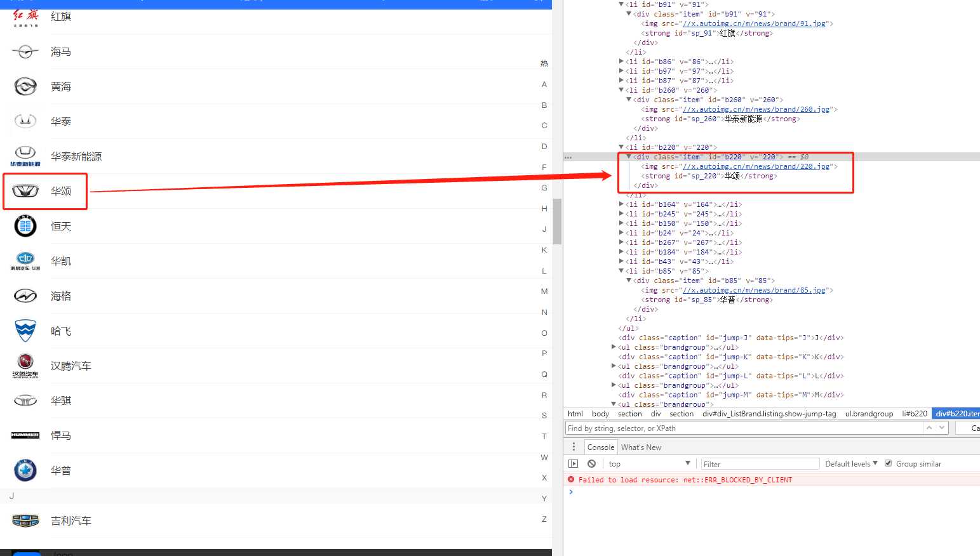Open the brand/91.jpg image link
Viewport: 980px width, 556px height.
click(x=755, y=23)
